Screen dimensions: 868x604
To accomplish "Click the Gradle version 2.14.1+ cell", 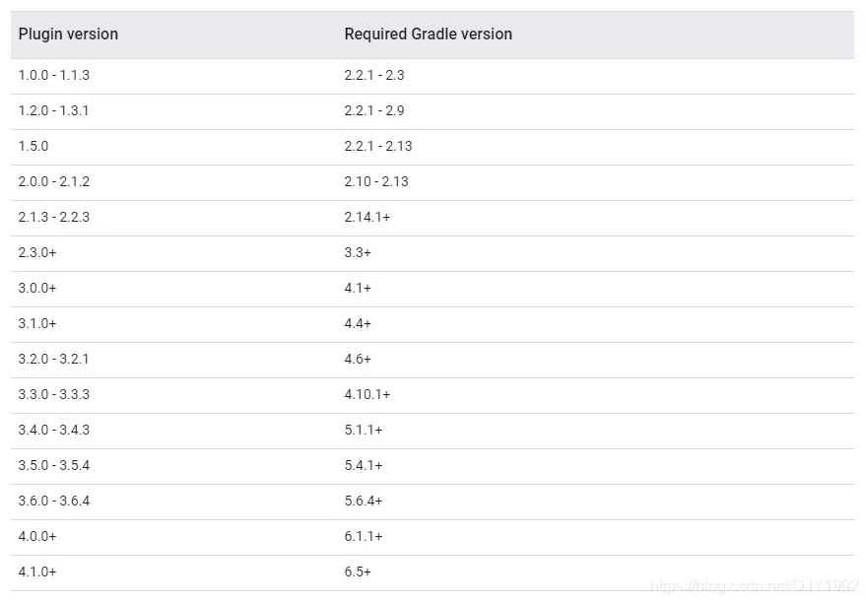I will click(x=367, y=218).
